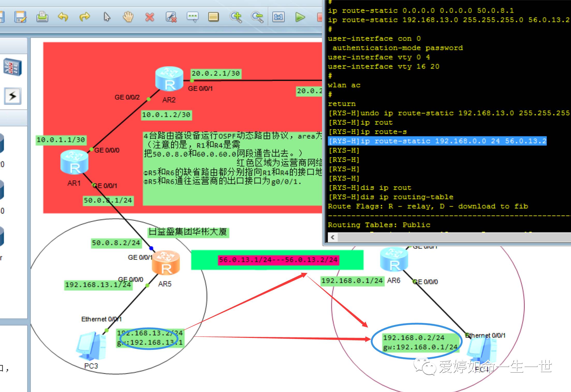The width and height of the screenshot is (571, 392).
Task: Click router AR2 in the topology
Action: 169,79
